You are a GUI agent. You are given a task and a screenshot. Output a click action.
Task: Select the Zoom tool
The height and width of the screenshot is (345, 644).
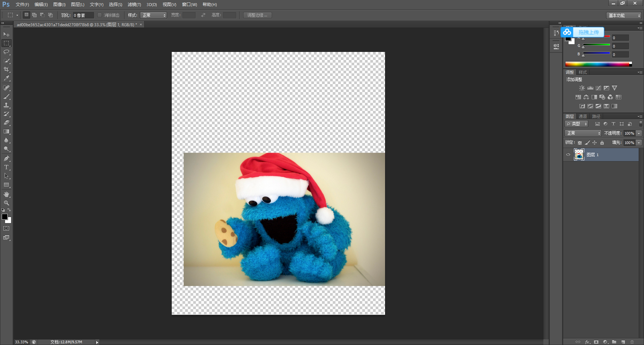click(x=6, y=203)
